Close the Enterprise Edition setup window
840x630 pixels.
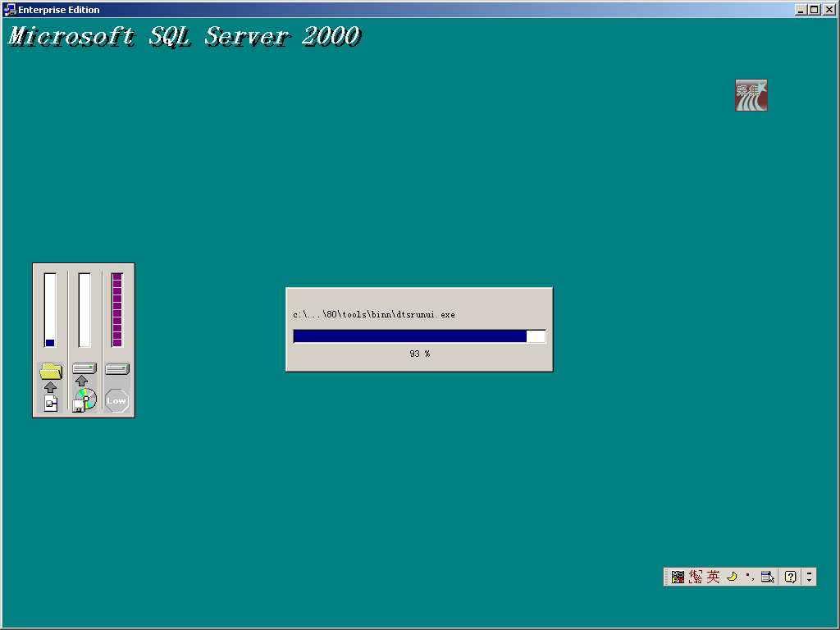[829, 10]
